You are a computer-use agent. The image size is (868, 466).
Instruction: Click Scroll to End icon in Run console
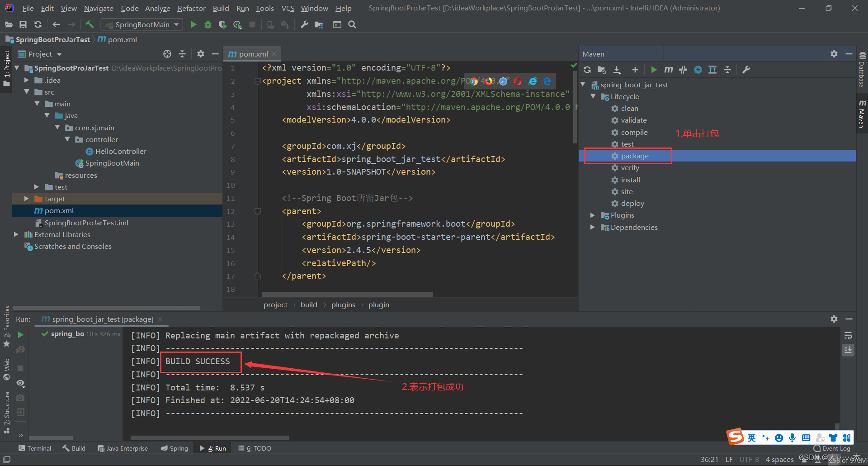848,350
